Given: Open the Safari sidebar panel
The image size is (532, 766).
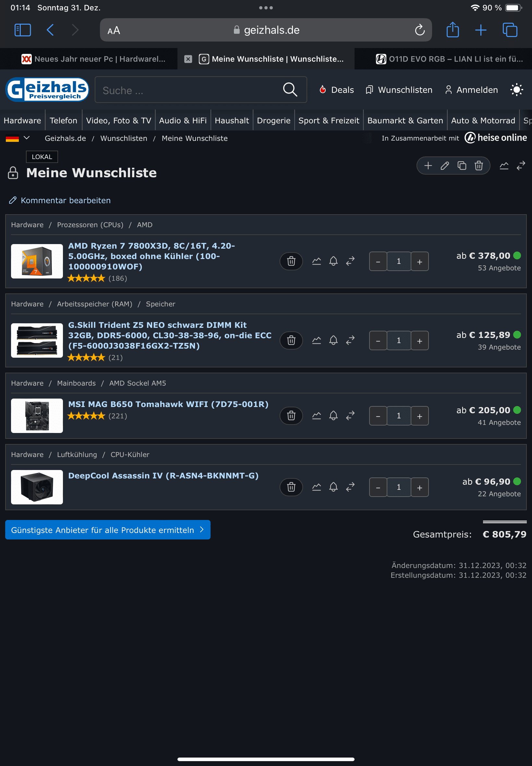Looking at the screenshot, I should click(23, 30).
